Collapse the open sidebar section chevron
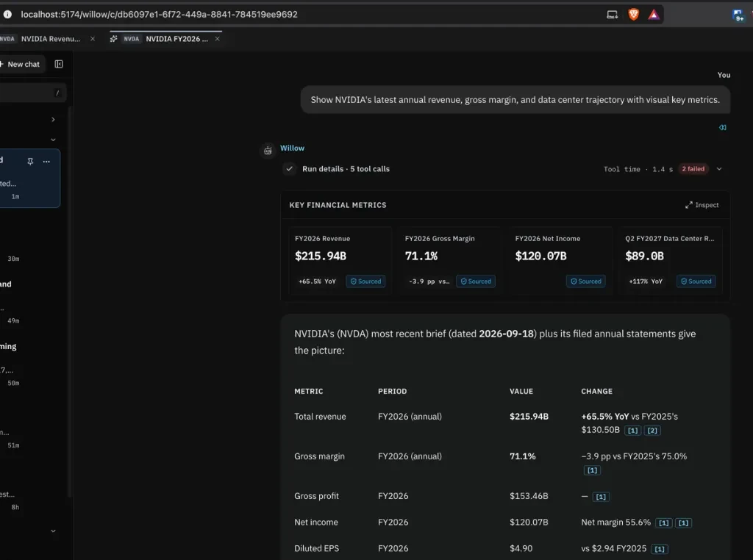Screen dimensions: 753x560 tap(53, 140)
